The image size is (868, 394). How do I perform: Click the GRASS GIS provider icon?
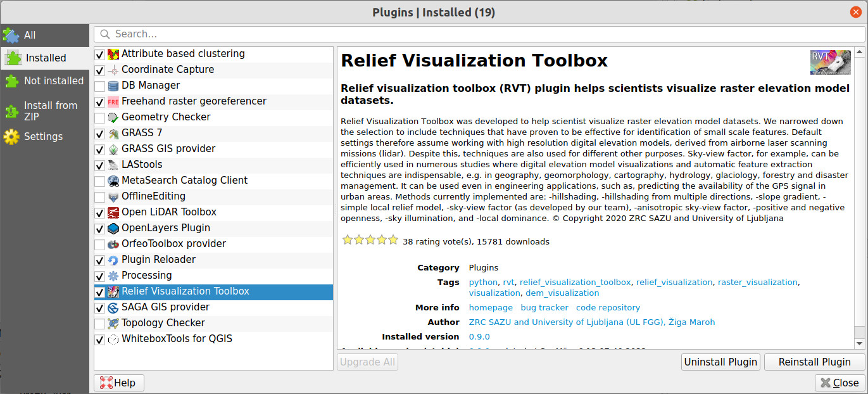pos(113,149)
